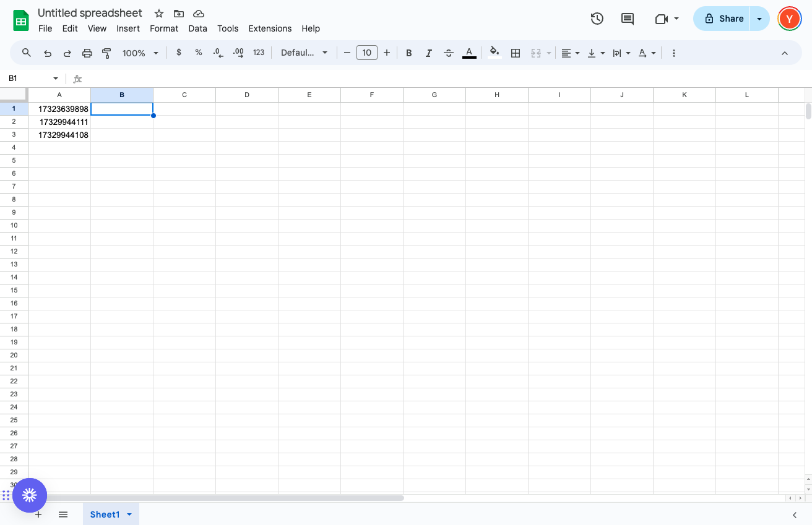Open the Extensions menu
Screen dimensions: 812x525
tap(270, 28)
